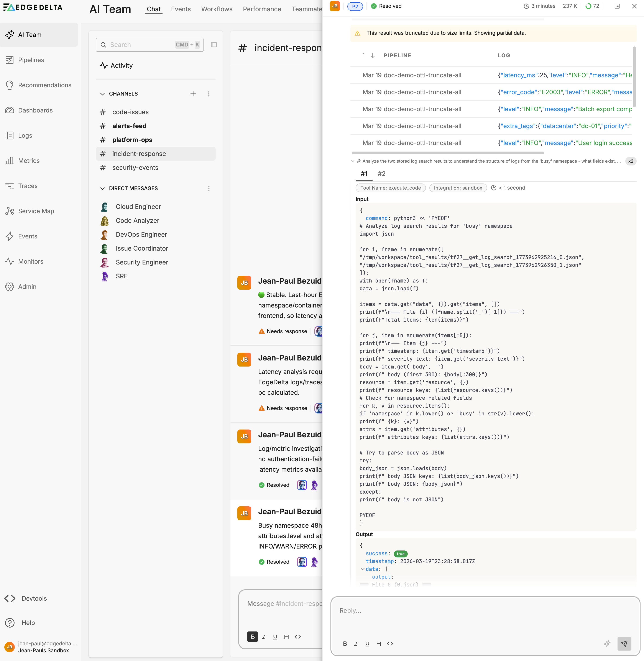Open the Logs section

point(25,135)
